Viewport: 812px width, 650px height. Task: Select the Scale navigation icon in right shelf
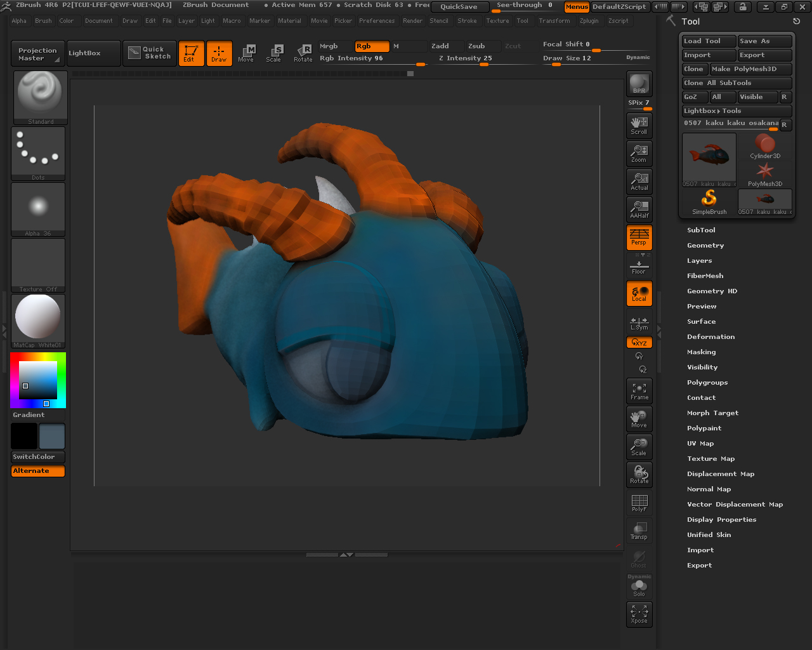[639, 447]
